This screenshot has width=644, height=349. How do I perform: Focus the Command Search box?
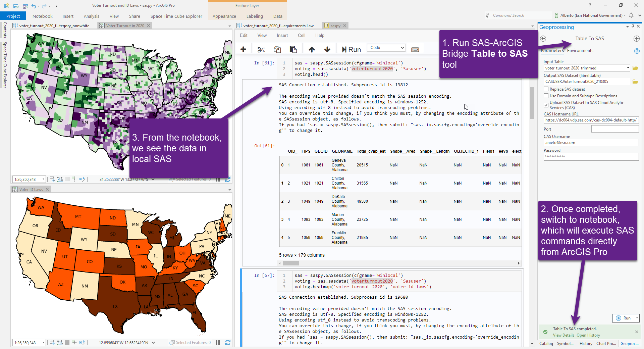coord(518,15)
